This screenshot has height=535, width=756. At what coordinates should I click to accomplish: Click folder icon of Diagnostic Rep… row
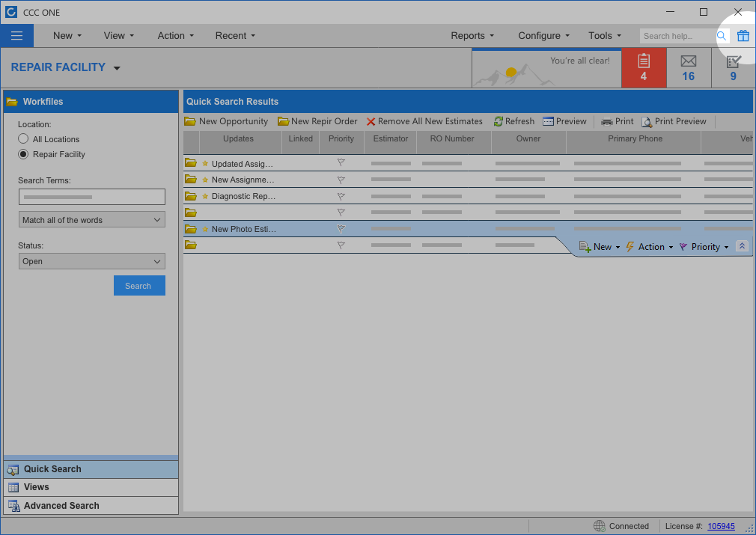(x=191, y=196)
